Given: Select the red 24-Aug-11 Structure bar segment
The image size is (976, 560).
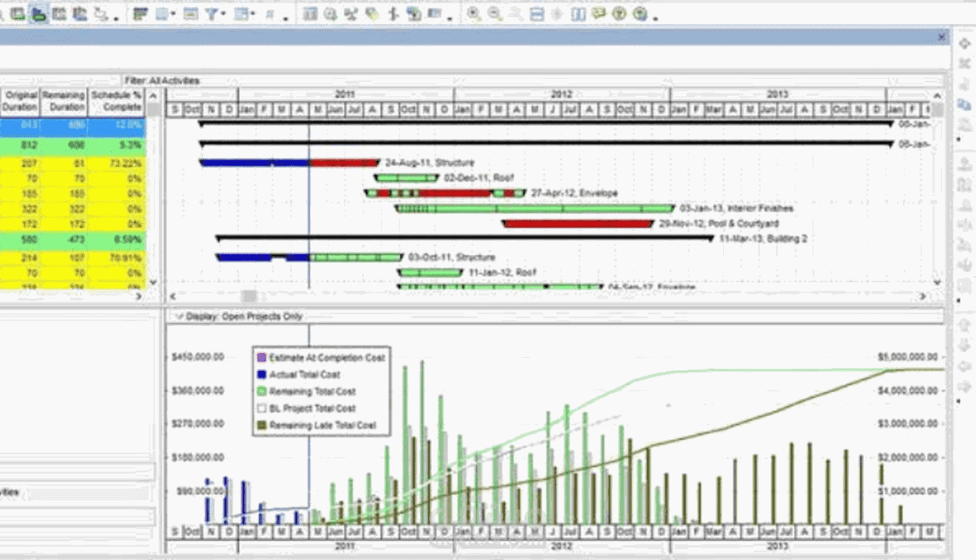Looking at the screenshot, I should pos(345,163).
